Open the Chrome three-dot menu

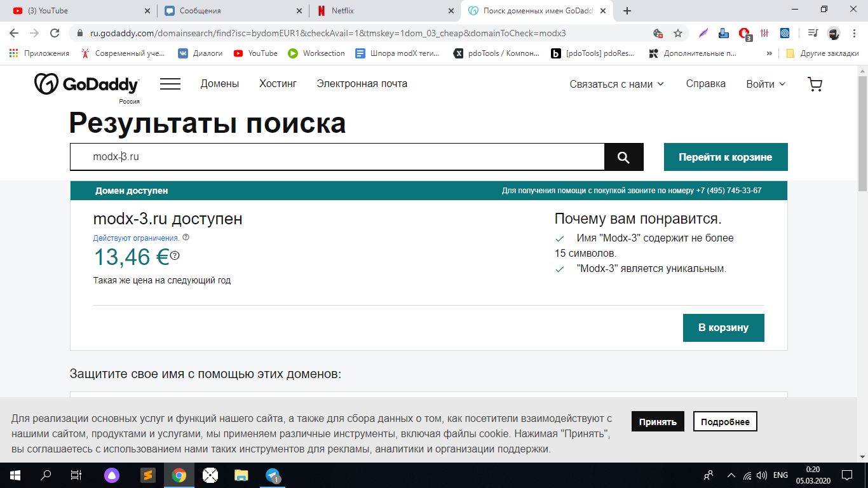tap(854, 33)
